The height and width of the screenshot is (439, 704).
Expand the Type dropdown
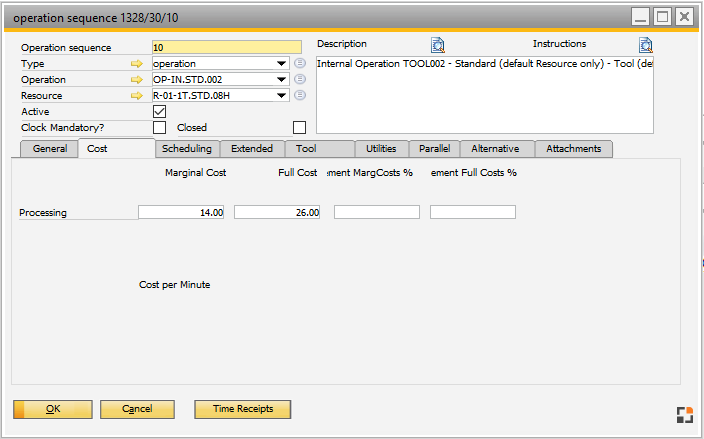[x=282, y=64]
